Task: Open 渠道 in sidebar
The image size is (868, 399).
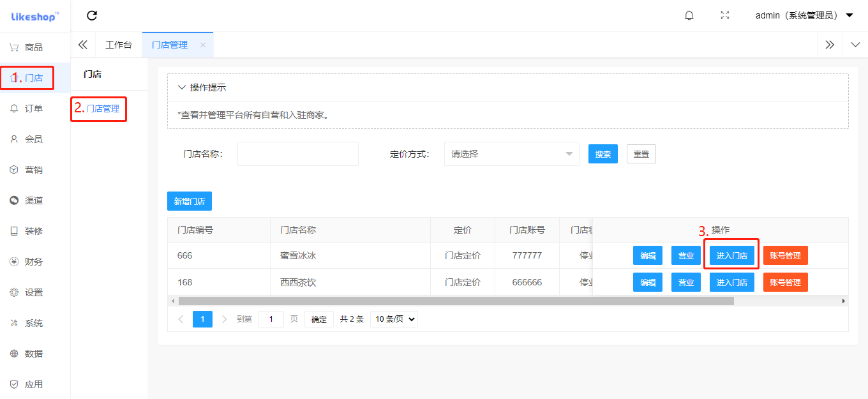Action: pyautogui.click(x=34, y=200)
